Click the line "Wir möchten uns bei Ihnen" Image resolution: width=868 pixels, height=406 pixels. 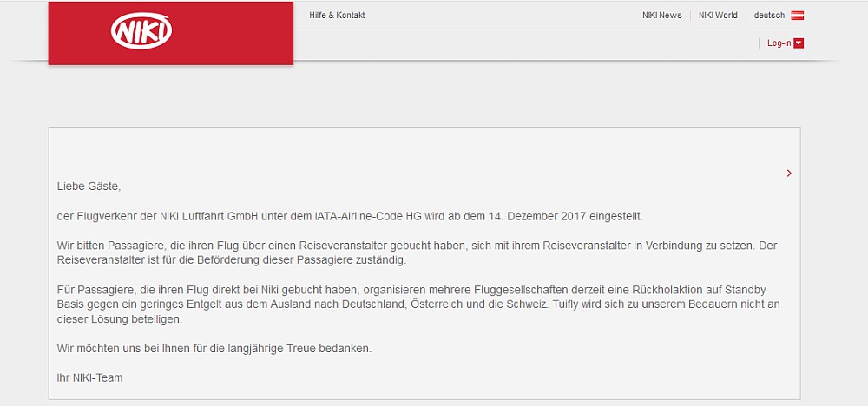pos(214,349)
